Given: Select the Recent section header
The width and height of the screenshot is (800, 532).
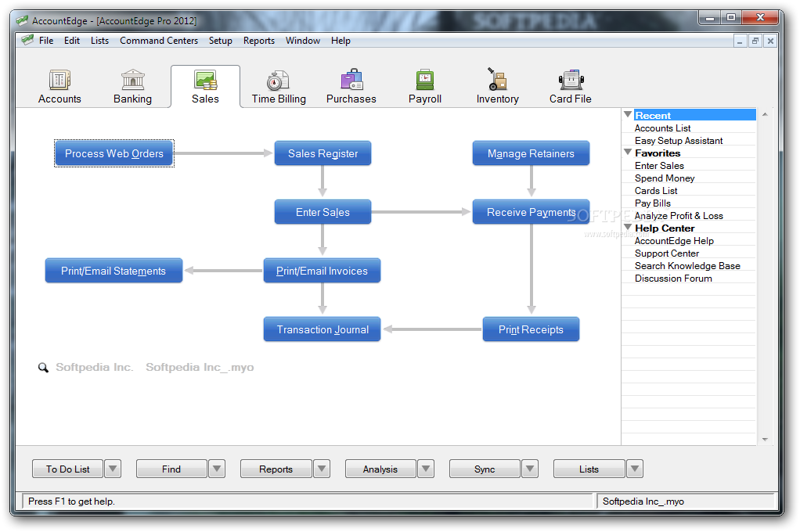Looking at the screenshot, I should (694, 115).
